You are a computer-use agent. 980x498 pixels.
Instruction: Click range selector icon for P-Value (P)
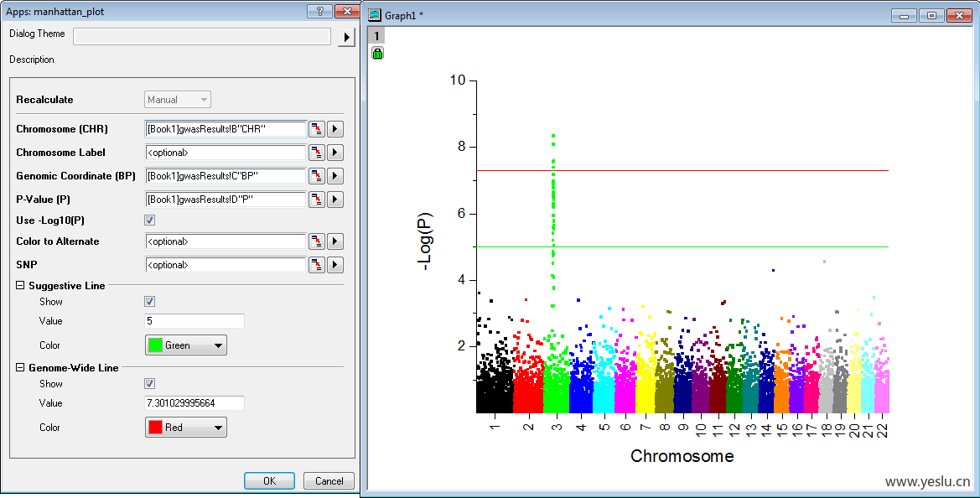pos(317,200)
